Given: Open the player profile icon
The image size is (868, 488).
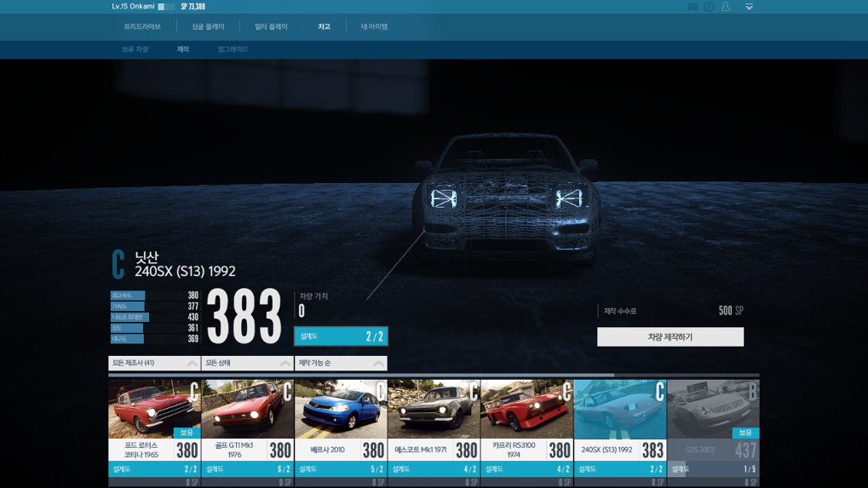Looking at the screenshot, I should click(726, 7).
